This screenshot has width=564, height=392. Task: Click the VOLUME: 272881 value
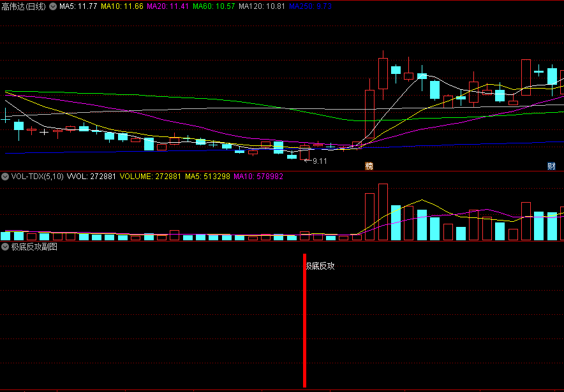151,177
